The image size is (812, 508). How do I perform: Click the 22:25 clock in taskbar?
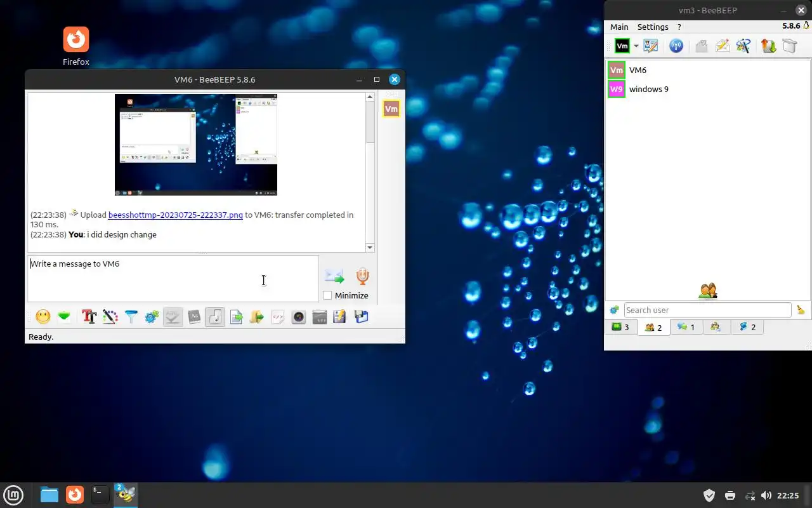pyautogui.click(x=788, y=495)
